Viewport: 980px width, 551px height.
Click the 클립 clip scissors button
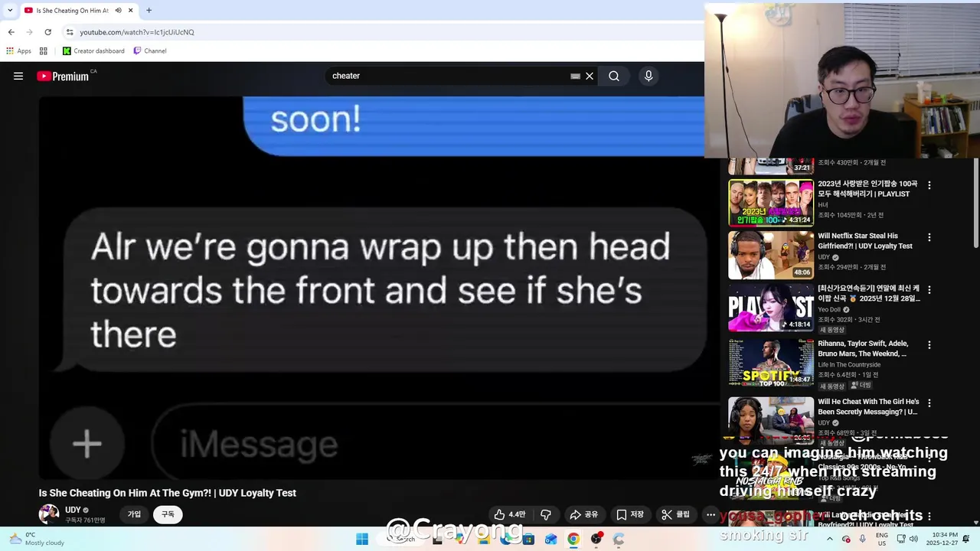pyautogui.click(x=676, y=514)
